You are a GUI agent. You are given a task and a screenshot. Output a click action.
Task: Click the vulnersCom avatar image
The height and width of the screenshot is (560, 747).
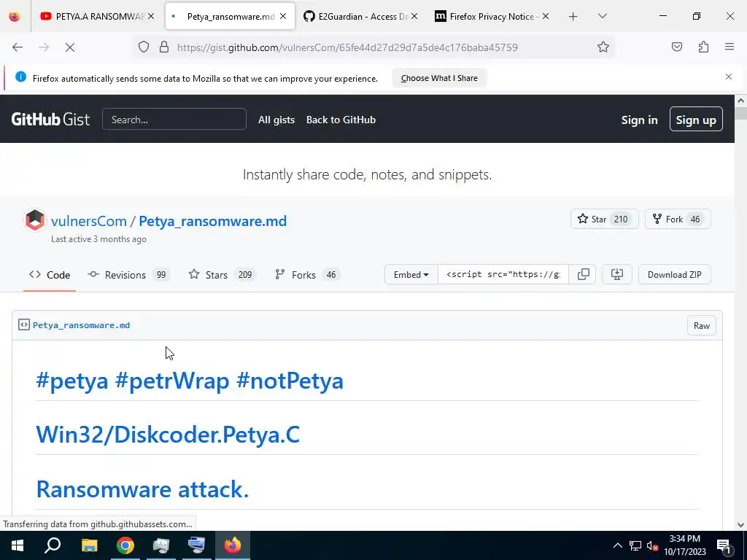[x=35, y=220]
